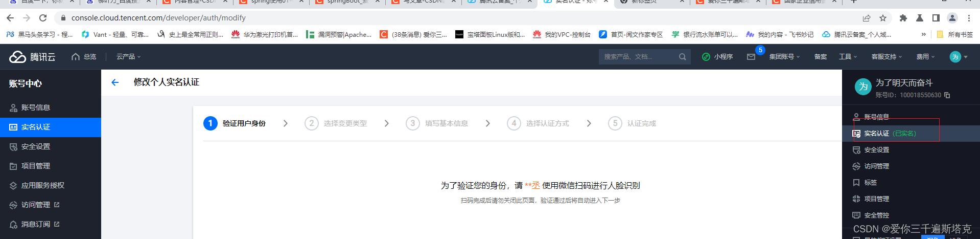Viewport: 980px width, 239px height.
Task: Open browser extensions puzzle icon
Action: 903,18
